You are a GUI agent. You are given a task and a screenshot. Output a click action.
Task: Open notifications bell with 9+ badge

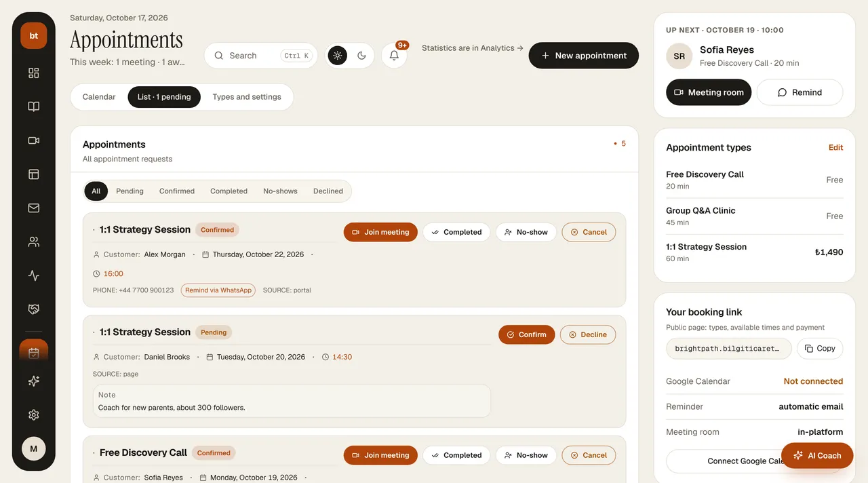(394, 56)
